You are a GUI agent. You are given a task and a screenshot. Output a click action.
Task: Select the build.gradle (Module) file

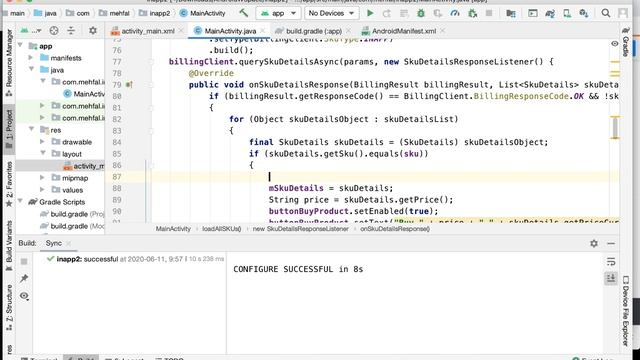pos(72,226)
